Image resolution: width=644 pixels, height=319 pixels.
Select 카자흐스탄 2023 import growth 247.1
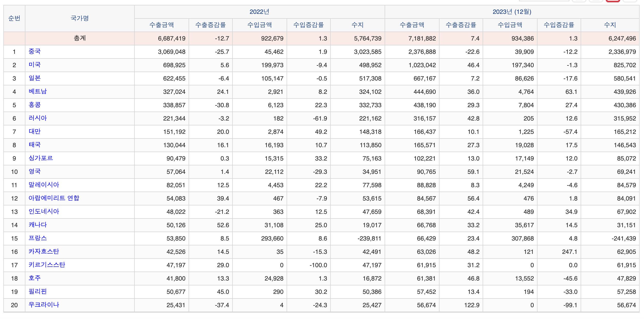[x=570, y=252]
